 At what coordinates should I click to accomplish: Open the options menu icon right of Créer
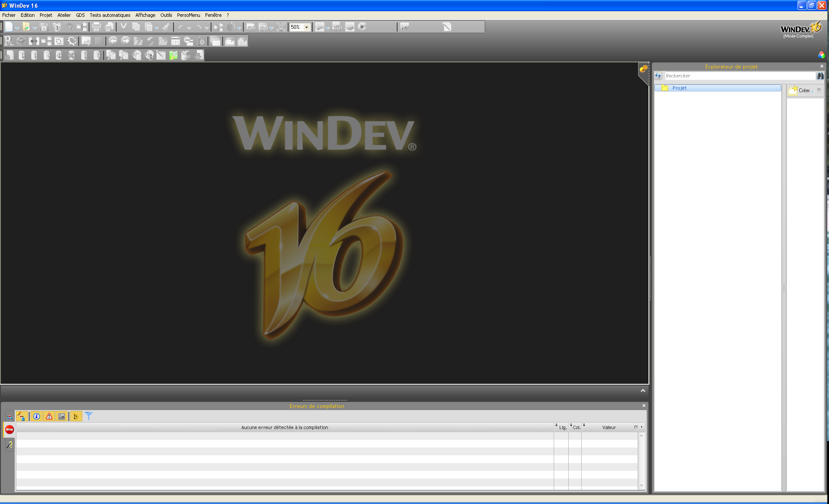pos(819,90)
